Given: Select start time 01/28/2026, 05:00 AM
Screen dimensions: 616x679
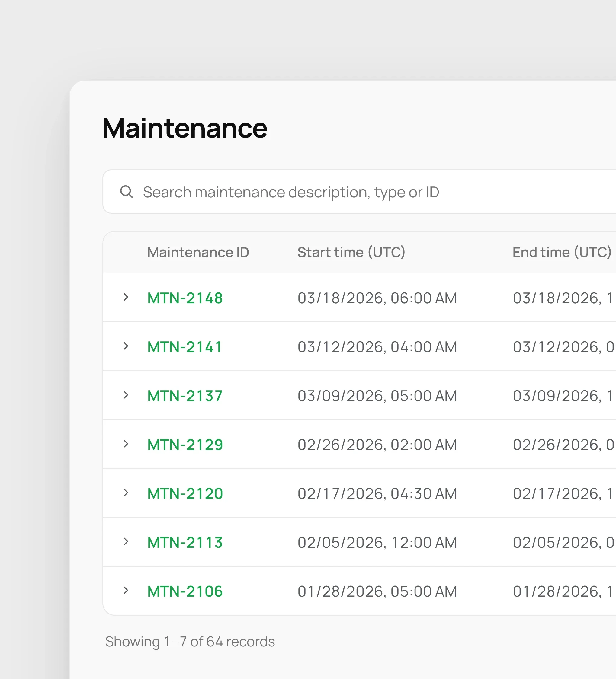Looking at the screenshot, I should pos(377,591).
